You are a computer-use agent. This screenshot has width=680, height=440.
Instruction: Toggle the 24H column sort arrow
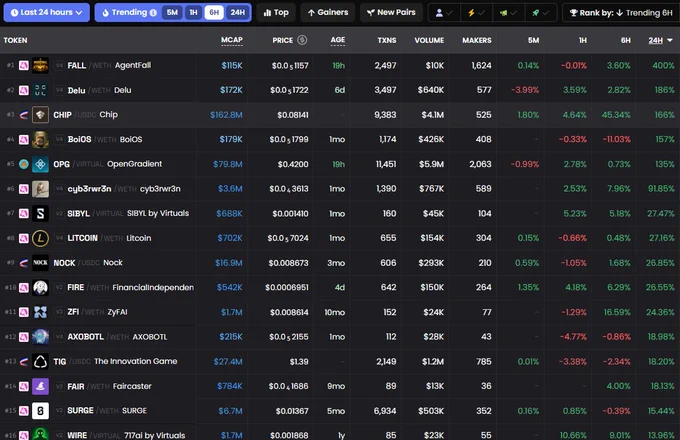click(670, 40)
